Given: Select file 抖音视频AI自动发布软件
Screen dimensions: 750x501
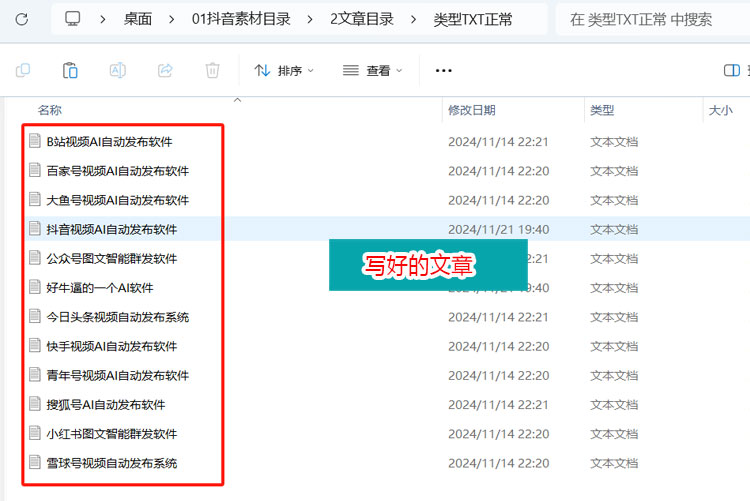Looking at the screenshot, I should point(111,229).
